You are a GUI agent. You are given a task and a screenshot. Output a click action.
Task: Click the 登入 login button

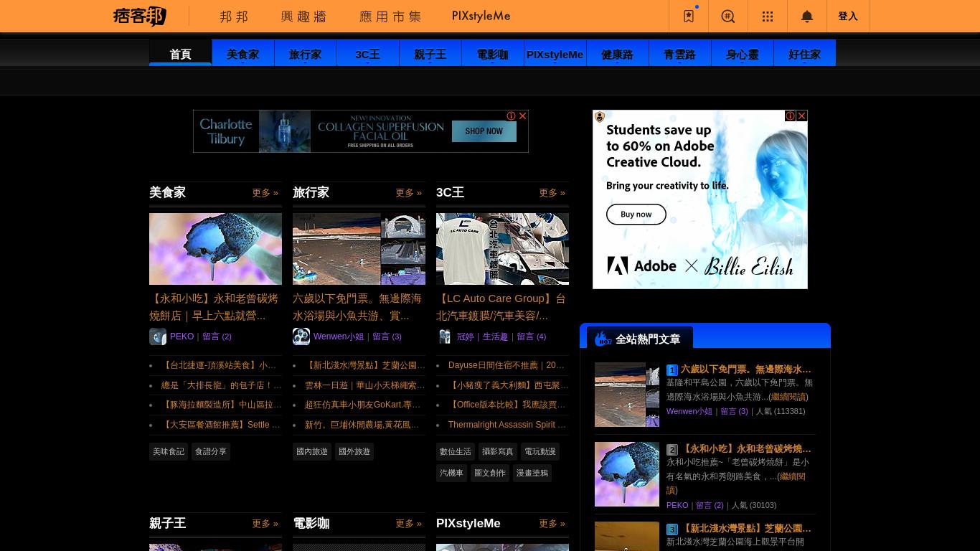848,16
